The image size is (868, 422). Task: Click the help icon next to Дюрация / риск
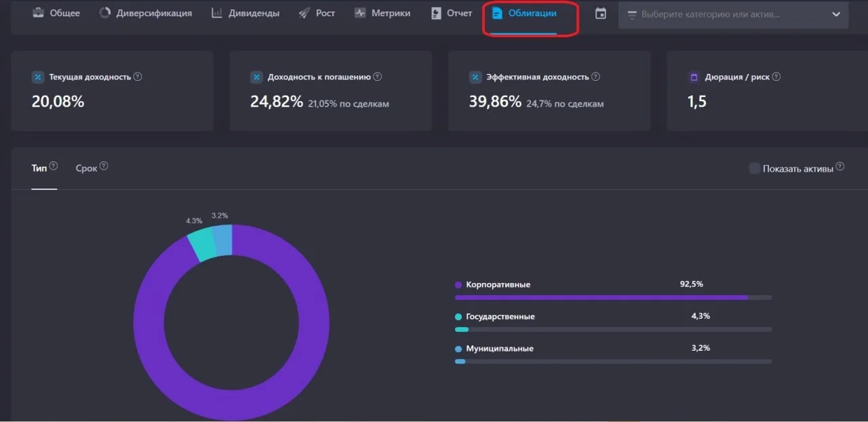tap(776, 77)
